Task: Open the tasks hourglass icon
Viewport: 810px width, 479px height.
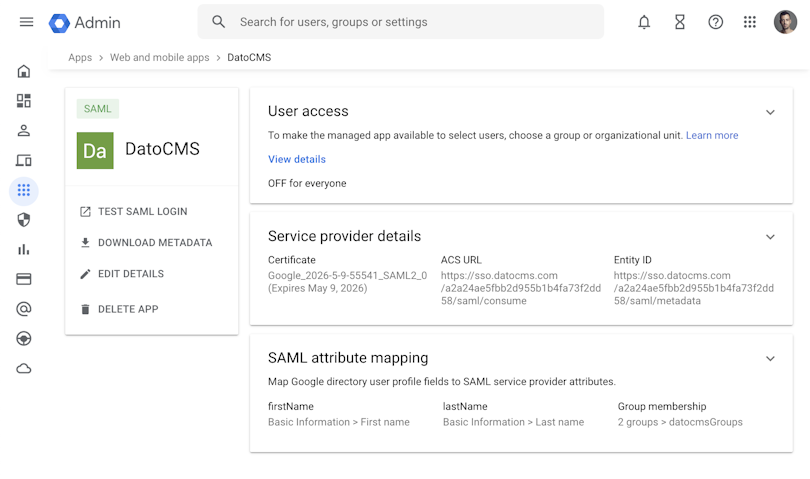Action: point(680,22)
